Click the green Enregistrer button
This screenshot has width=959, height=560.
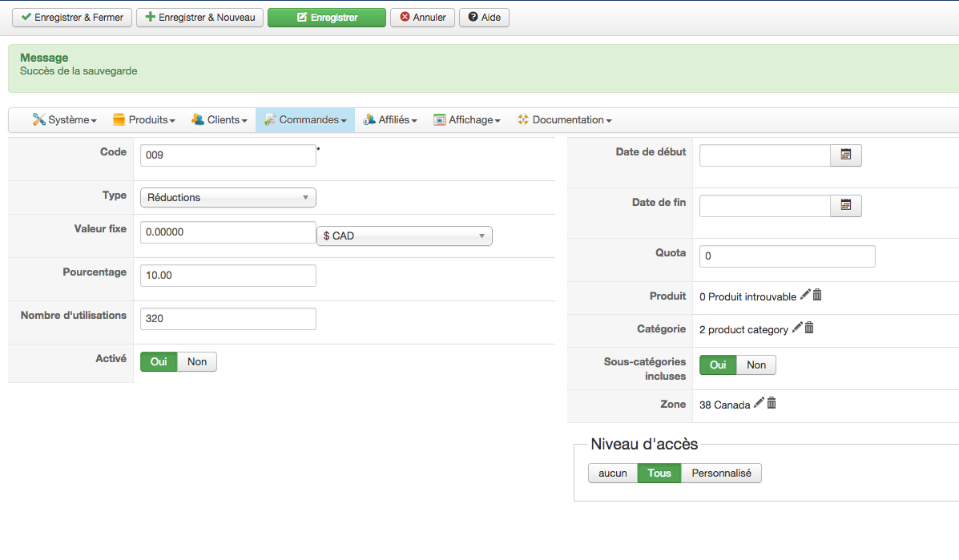coord(327,17)
